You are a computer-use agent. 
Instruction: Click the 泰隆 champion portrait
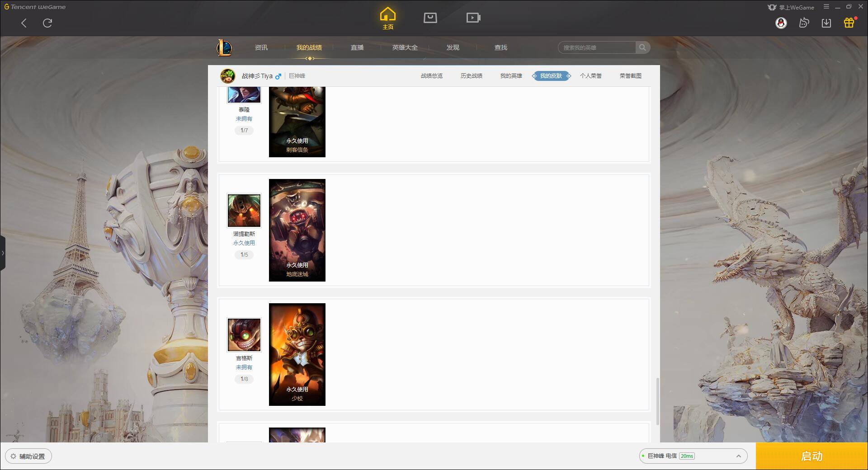pos(244,95)
